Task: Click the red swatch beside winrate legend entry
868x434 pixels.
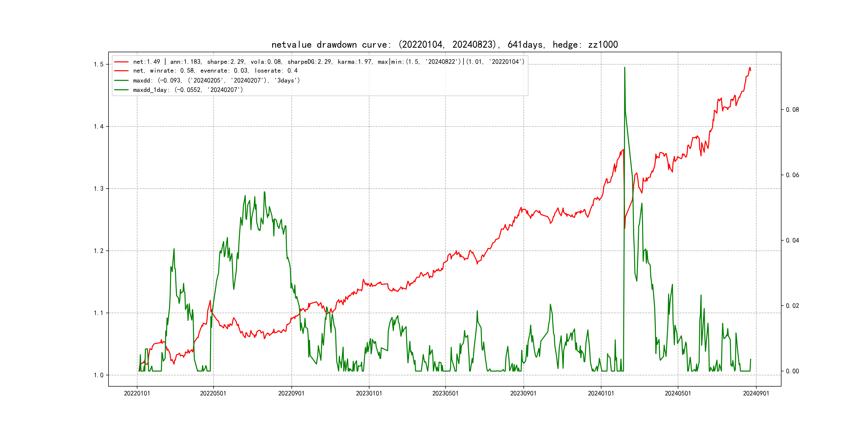Action: [121, 71]
